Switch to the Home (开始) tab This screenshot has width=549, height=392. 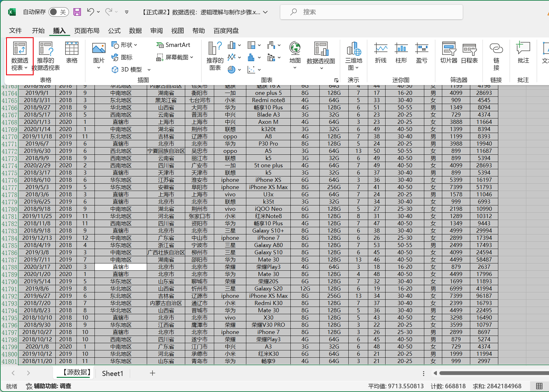point(38,31)
